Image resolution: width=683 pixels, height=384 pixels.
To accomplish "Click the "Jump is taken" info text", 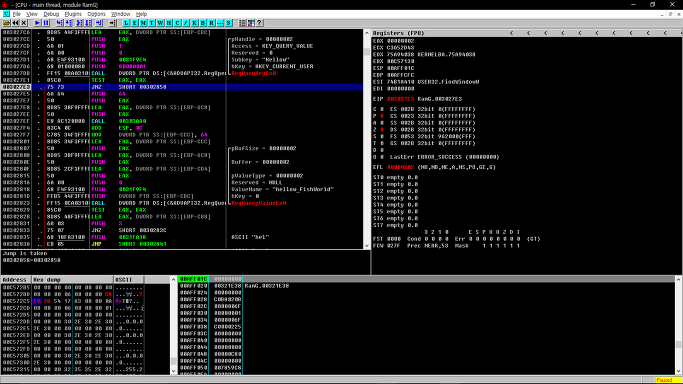I will click(x=25, y=253).
